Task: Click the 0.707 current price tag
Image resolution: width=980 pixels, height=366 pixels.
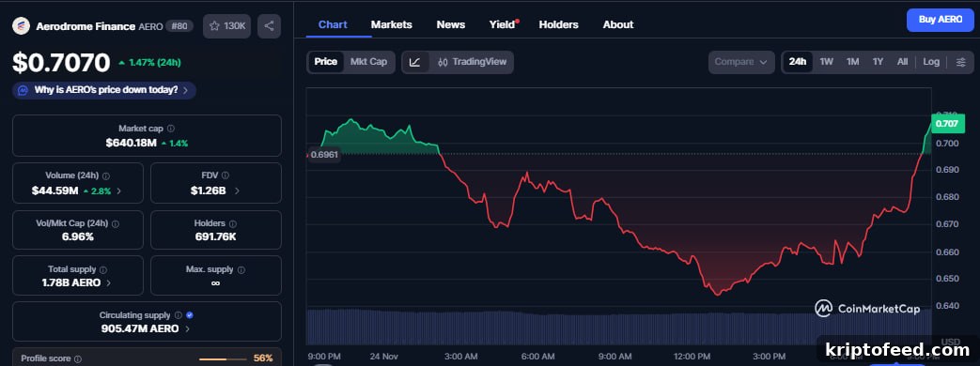Action: [947, 124]
